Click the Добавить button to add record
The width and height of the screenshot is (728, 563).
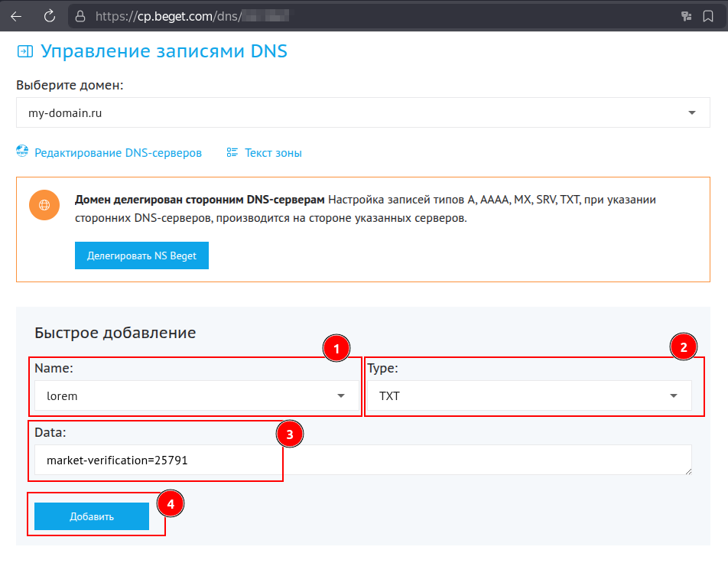tap(92, 516)
